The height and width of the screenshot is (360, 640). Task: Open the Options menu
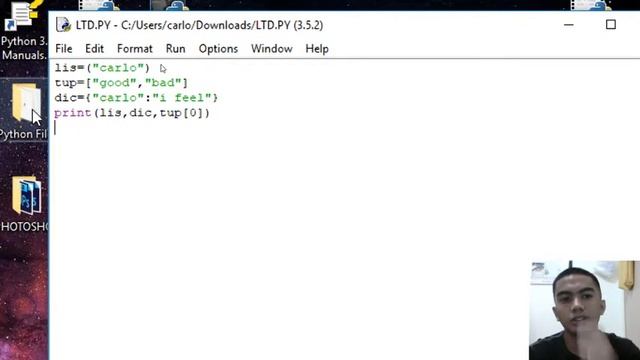pos(218,49)
